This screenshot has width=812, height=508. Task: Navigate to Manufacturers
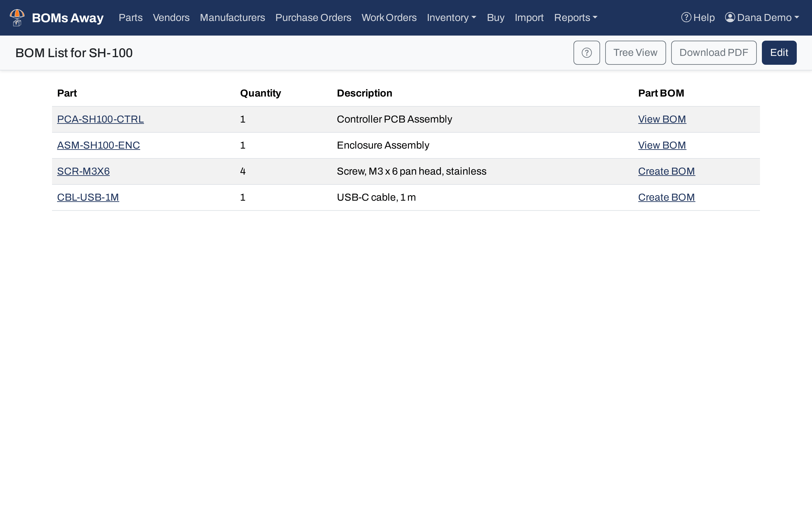pyautogui.click(x=232, y=17)
